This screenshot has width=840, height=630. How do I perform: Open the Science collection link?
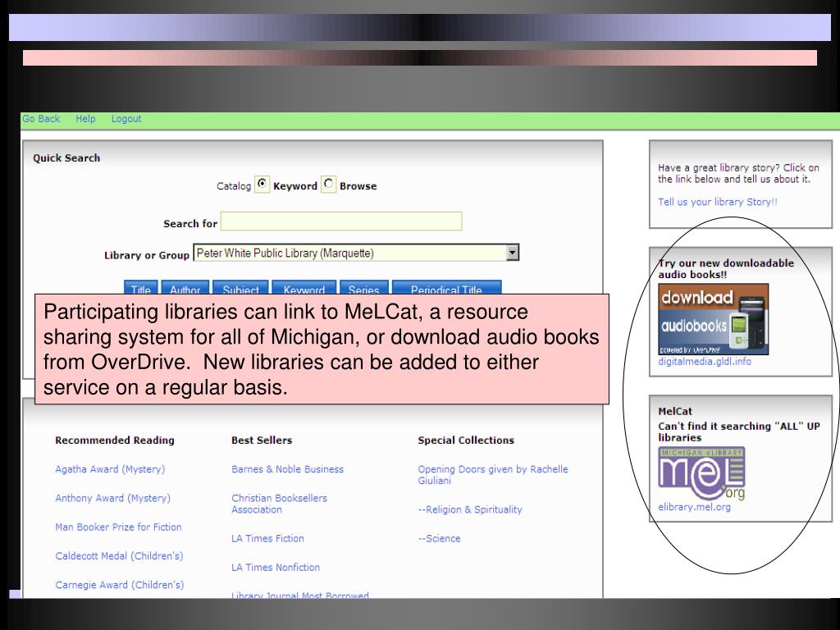(440, 539)
